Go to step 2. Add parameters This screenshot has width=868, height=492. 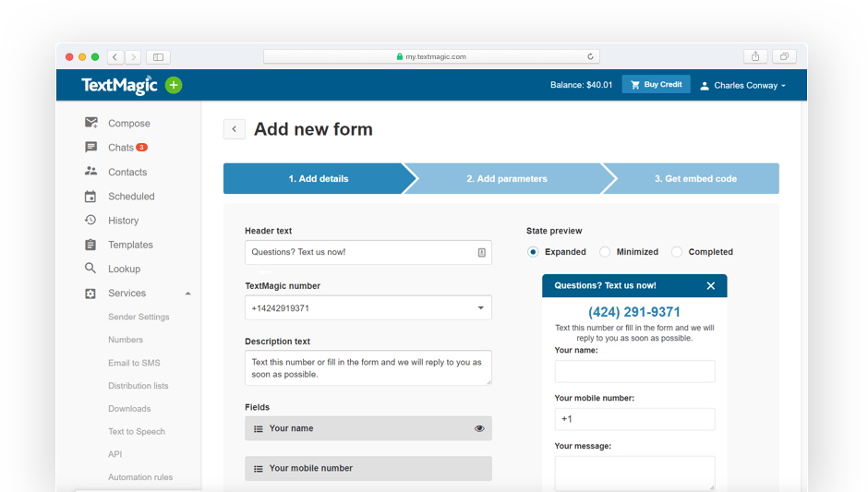(x=507, y=179)
